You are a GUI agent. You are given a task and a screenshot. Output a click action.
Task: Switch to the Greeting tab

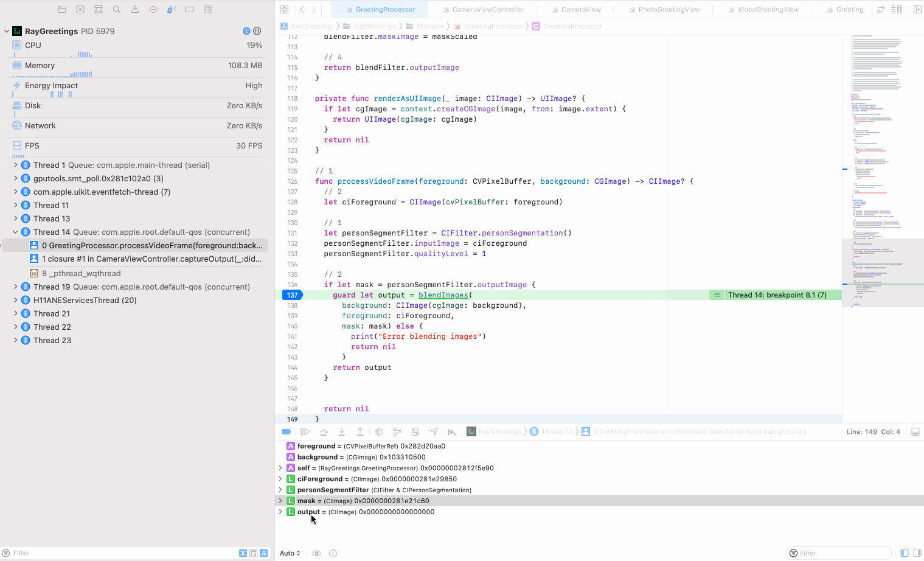coord(845,10)
